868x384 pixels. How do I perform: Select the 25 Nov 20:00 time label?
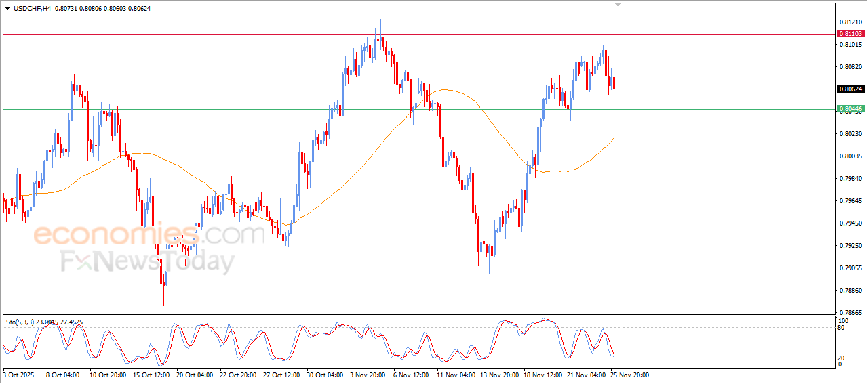pos(631,374)
